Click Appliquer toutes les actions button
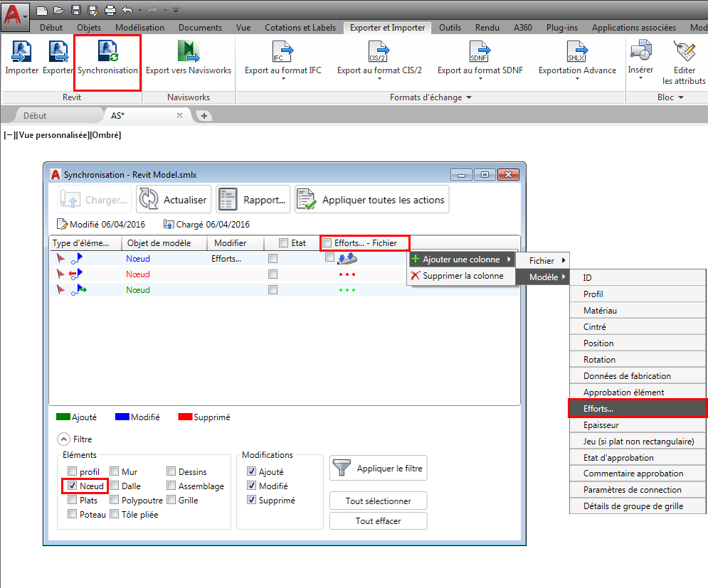This screenshot has width=708, height=588. [372, 199]
